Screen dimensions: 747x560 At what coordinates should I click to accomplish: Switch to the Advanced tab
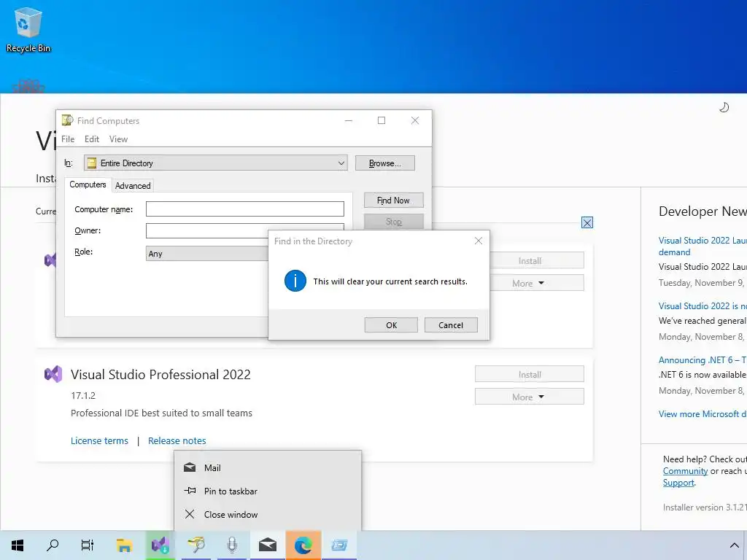click(133, 186)
